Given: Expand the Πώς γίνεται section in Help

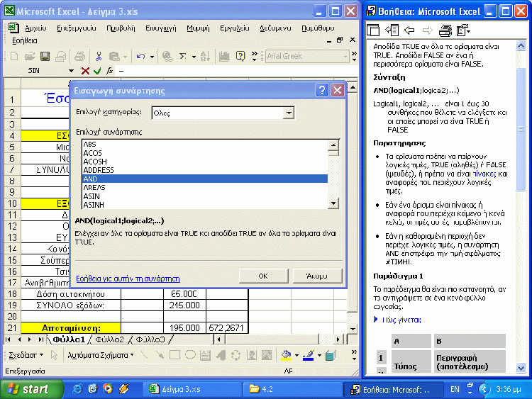Looking at the screenshot, I should pos(397,320).
